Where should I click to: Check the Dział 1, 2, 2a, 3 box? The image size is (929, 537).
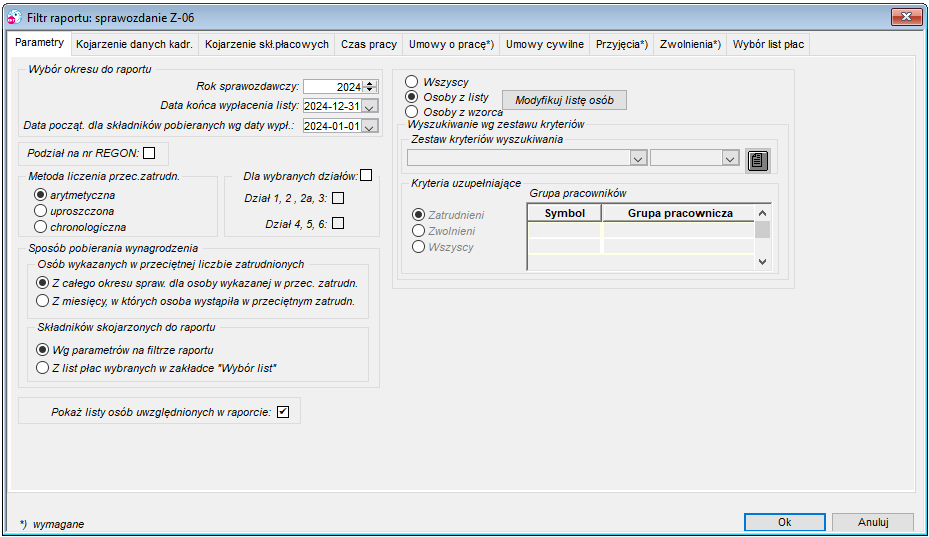338,198
